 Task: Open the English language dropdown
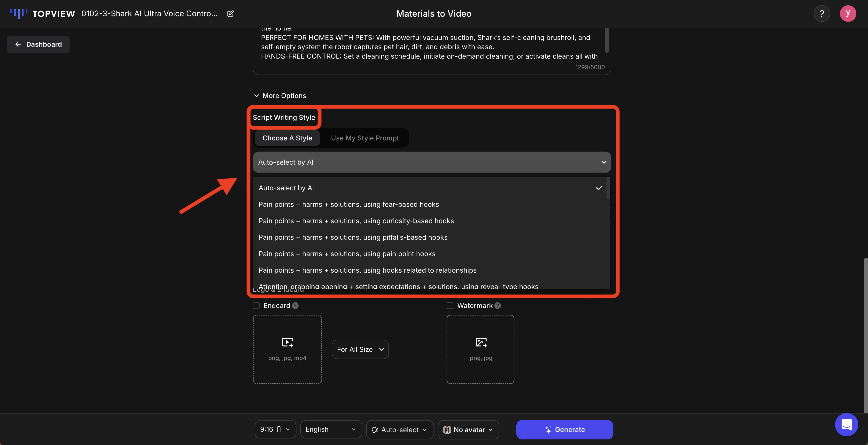(331, 430)
